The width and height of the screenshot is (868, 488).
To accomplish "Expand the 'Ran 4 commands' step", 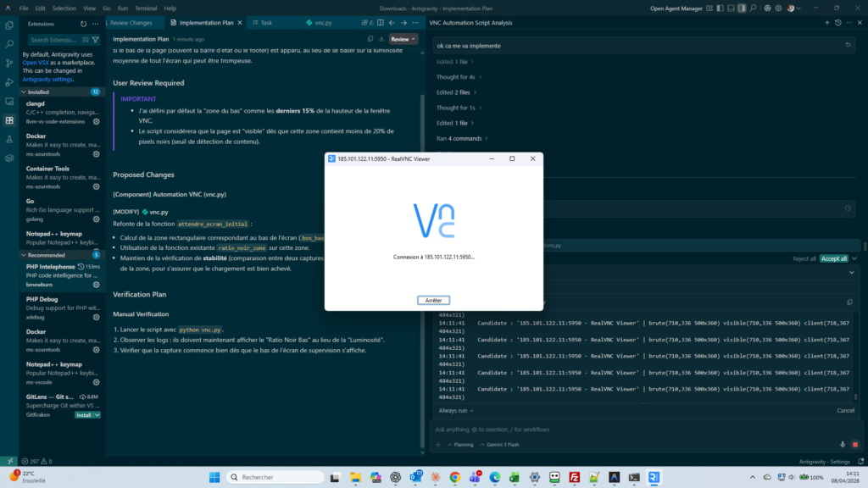I will 460,138.
